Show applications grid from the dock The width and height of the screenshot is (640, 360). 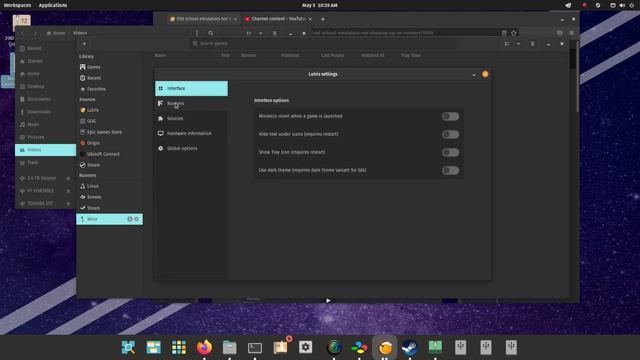(x=179, y=347)
